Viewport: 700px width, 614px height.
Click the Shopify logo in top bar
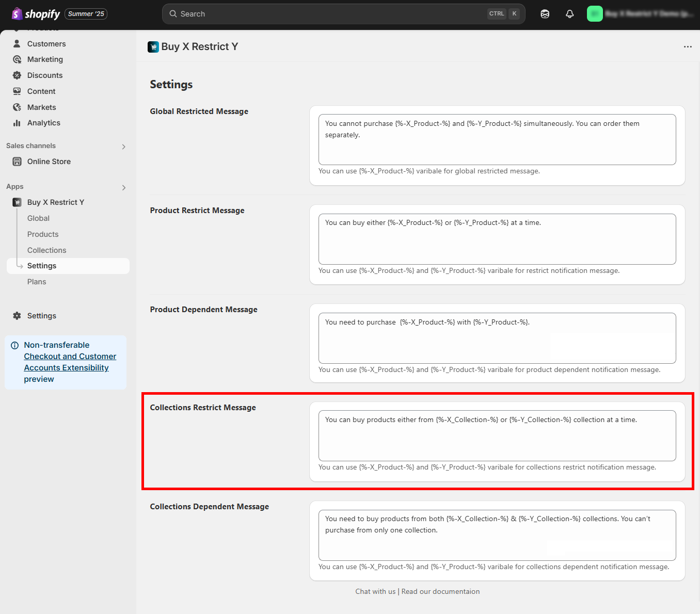click(36, 14)
